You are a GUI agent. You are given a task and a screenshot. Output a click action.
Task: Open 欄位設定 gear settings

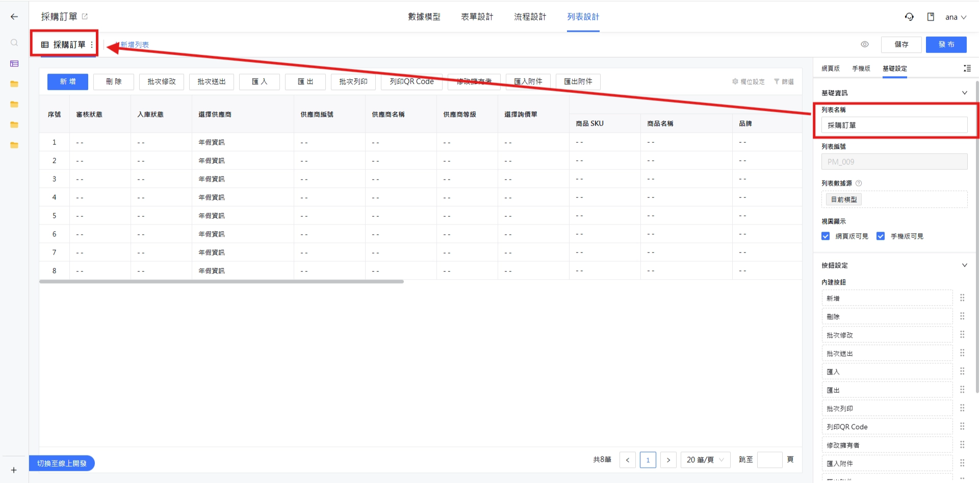tap(749, 82)
